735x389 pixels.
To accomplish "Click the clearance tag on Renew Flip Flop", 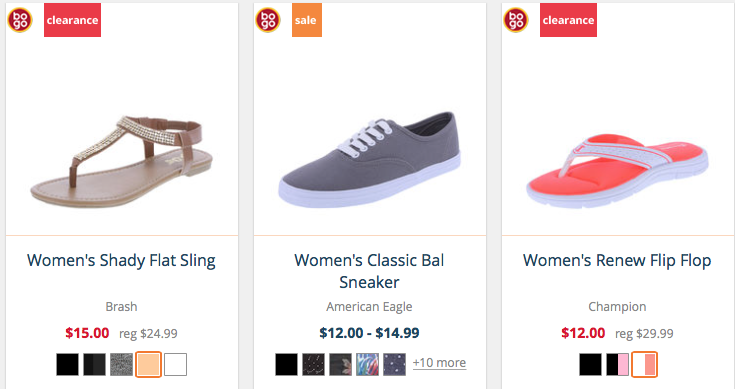I will (568, 20).
